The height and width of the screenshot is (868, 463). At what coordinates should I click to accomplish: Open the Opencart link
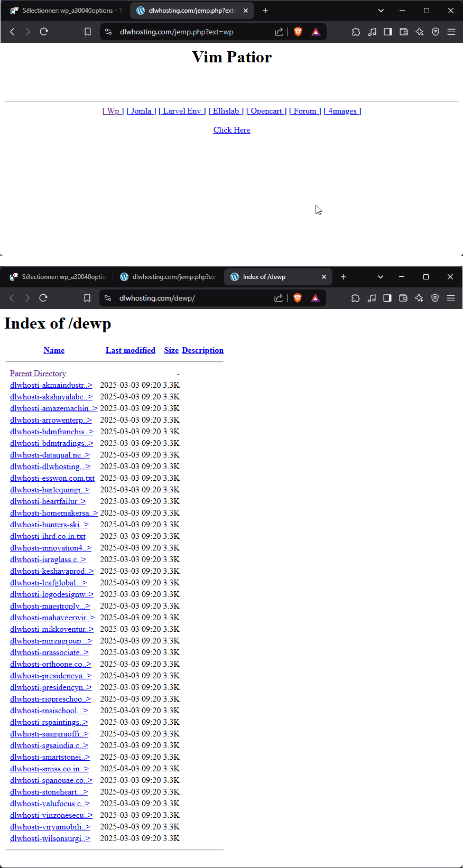click(266, 111)
